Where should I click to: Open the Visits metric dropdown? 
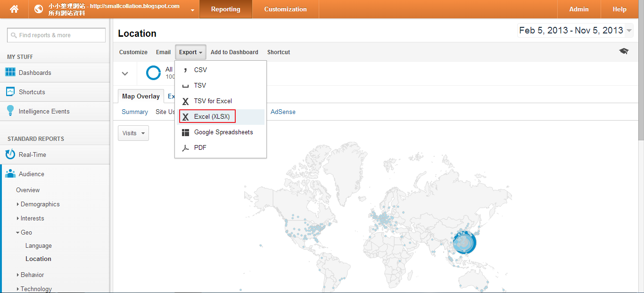click(x=133, y=133)
